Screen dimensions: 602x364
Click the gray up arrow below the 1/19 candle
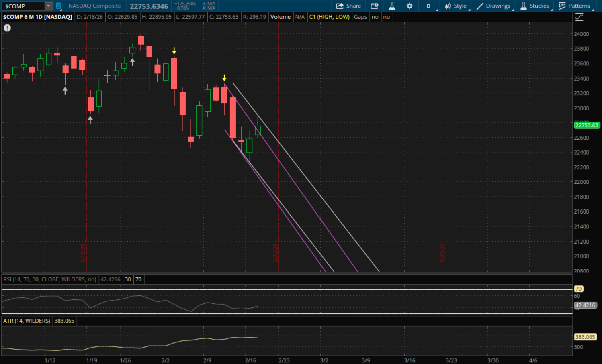pos(90,120)
